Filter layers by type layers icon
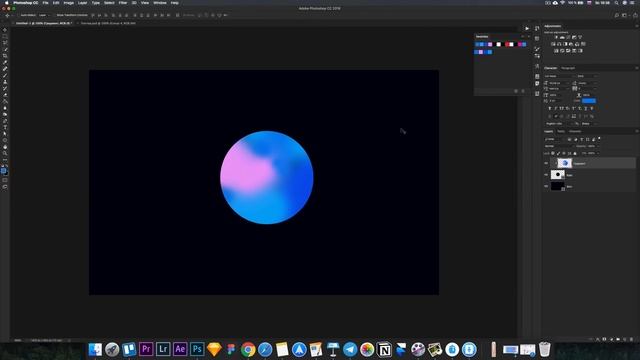This screenshot has width=640, height=360. tap(582, 140)
